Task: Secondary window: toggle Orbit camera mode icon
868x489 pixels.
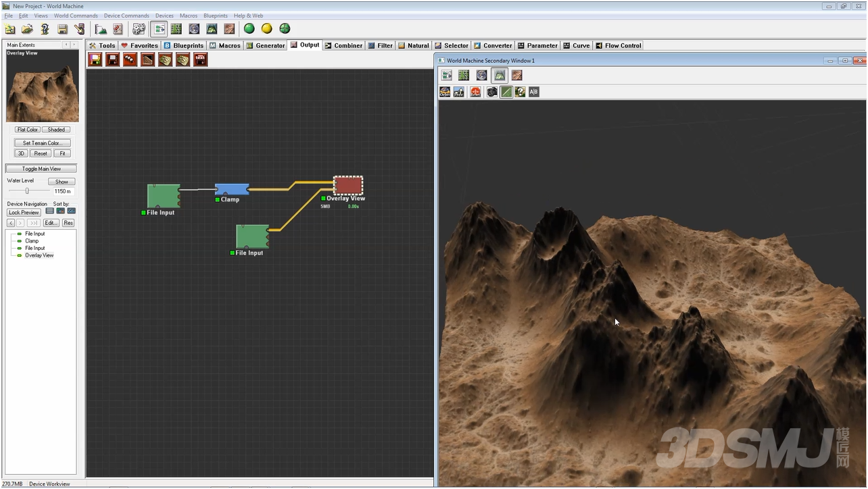Action: (x=445, y=92)
